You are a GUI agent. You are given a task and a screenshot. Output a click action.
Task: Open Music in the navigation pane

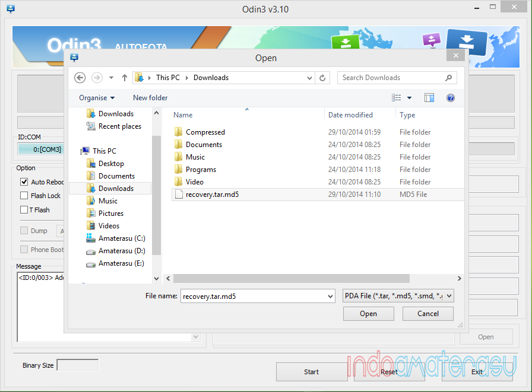coord(102,201)
